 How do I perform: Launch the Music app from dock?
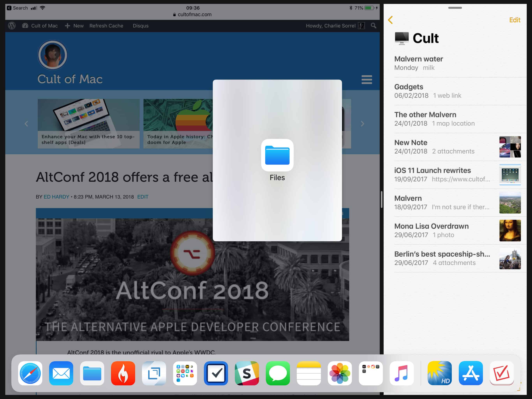click(x=401, y=373)
